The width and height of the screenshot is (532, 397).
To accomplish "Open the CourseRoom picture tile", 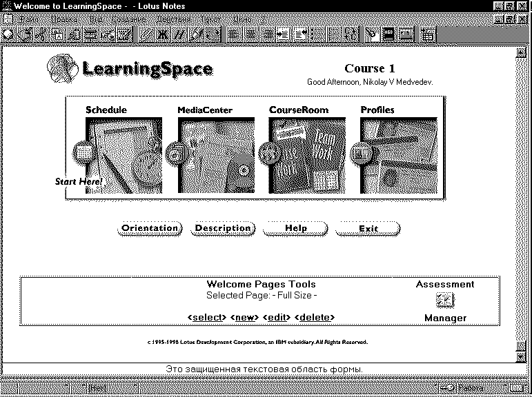I will (x=307, y=155).
